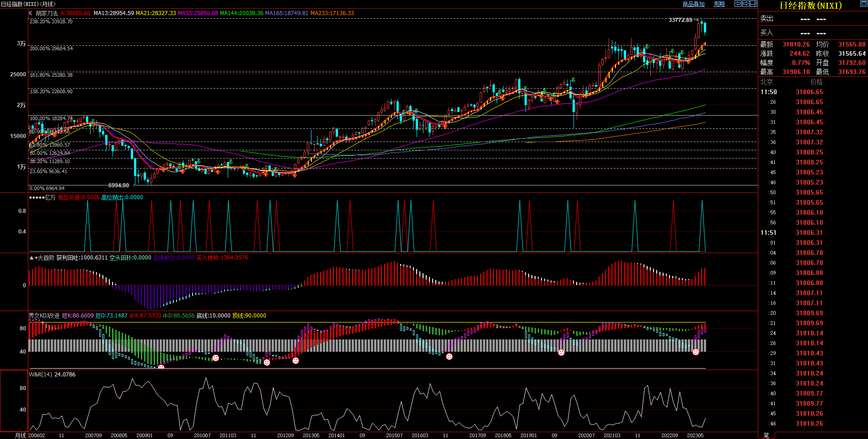
Task: Click the smiley signal near 202305
Action: coord(696,352)
